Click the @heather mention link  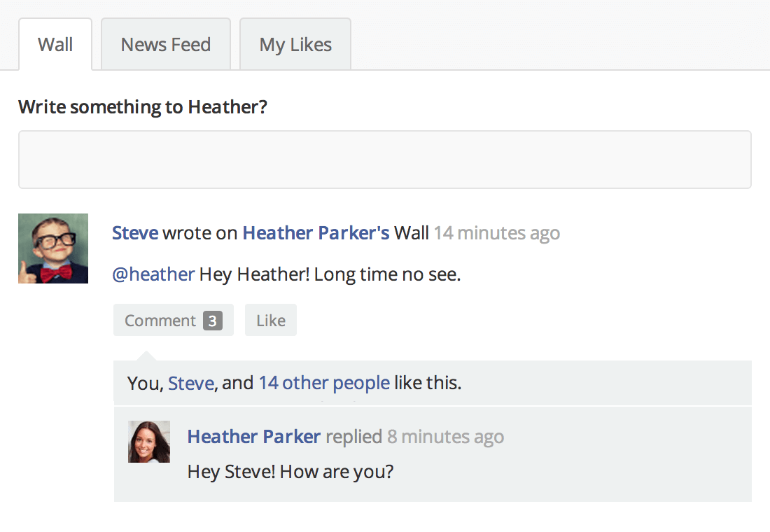click(153, 274)
